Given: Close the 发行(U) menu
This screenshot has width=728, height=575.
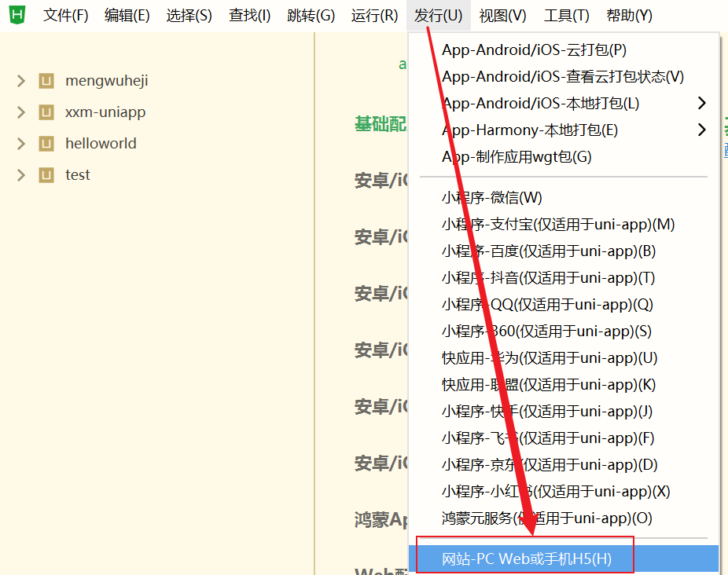Looking at the screenshot, I should (438, 15).
